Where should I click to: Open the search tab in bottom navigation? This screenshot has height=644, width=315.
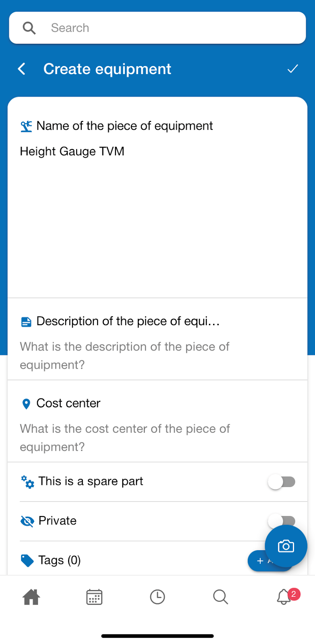(x=220, y=597)
